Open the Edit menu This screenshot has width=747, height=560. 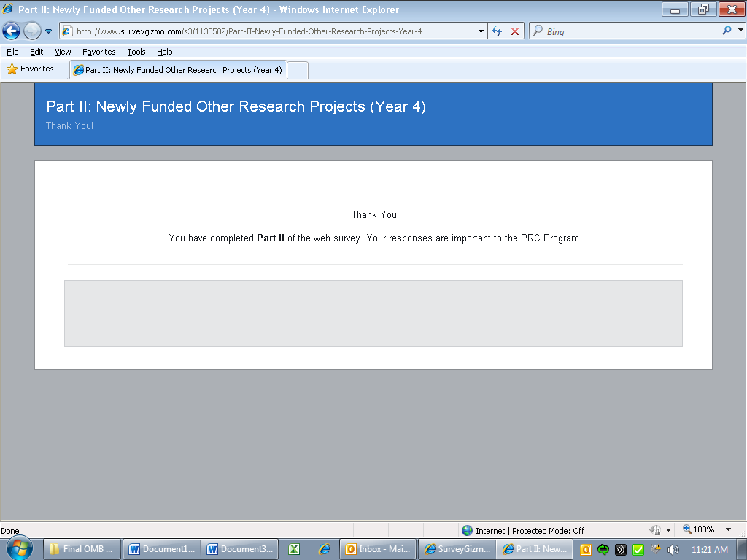[36, 52]
